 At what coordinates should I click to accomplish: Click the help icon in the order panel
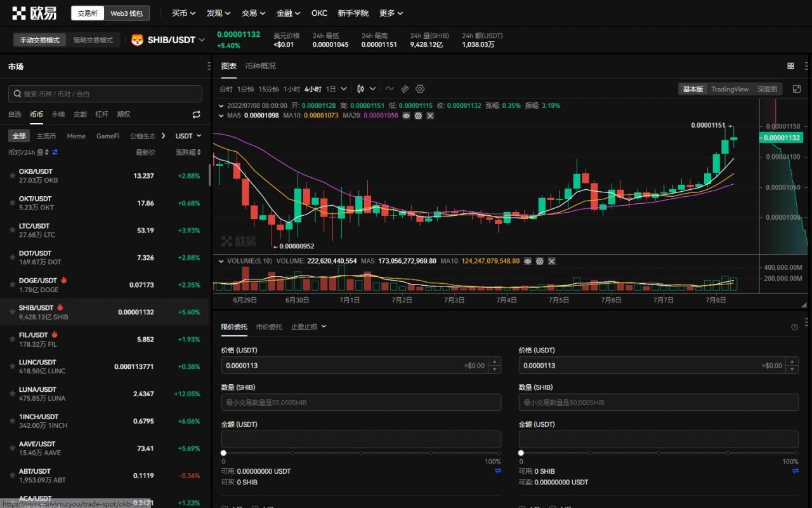tap(794, 327)
